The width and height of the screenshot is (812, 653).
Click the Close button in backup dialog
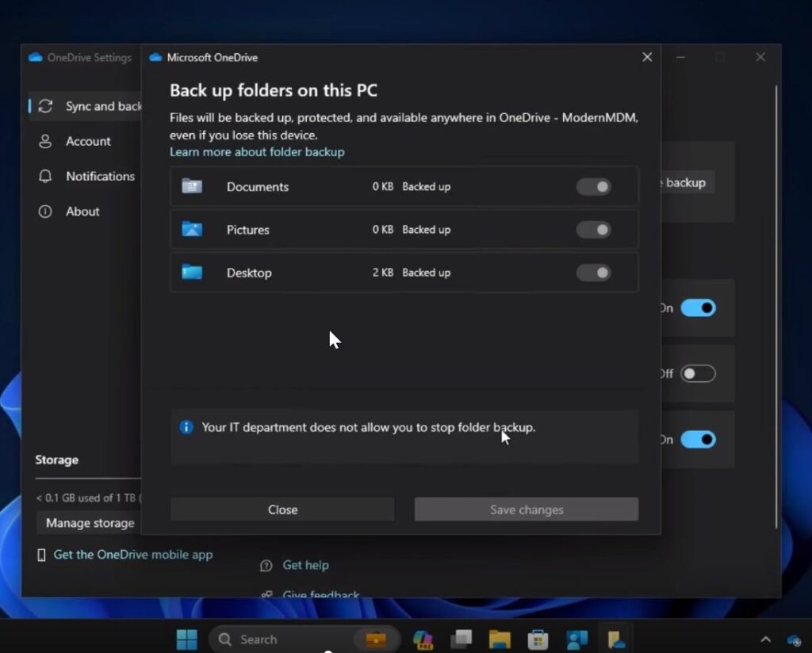click(x=282, y=510)
